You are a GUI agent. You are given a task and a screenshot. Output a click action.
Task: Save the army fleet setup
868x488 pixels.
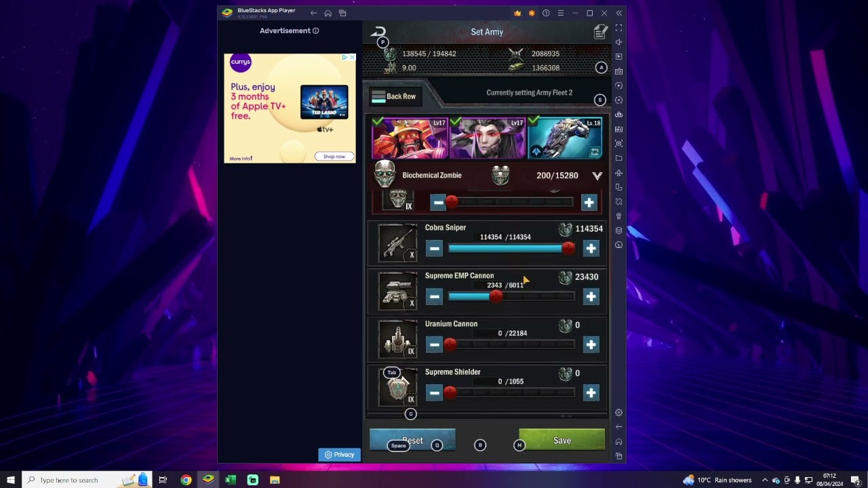(561, 441)
